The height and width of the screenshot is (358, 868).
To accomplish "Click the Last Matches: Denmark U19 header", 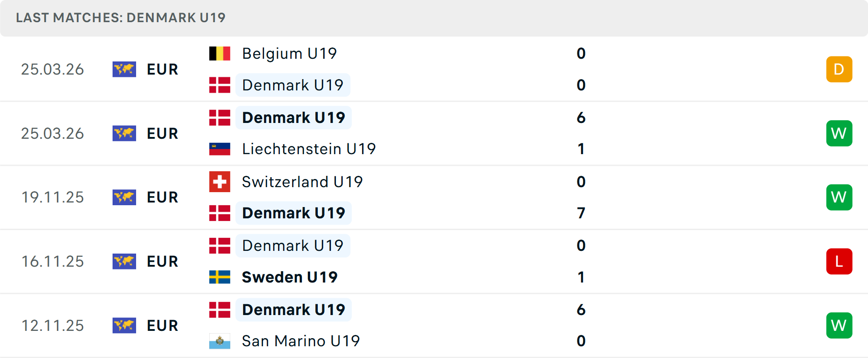I will [x=121, y=18].
